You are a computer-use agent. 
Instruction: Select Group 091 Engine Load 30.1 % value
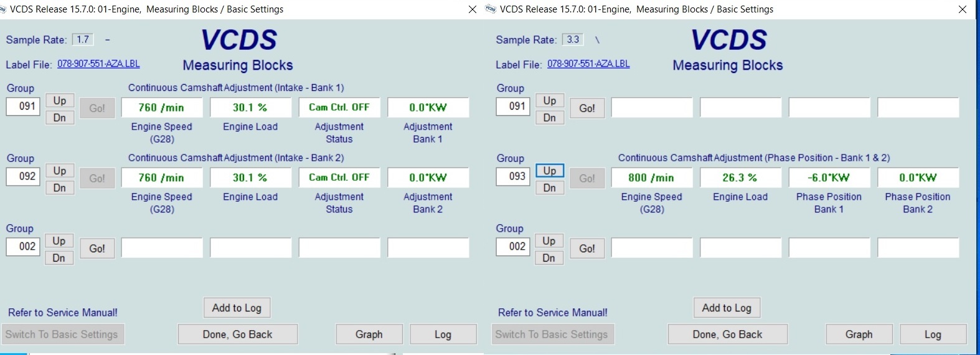(251, 107)
